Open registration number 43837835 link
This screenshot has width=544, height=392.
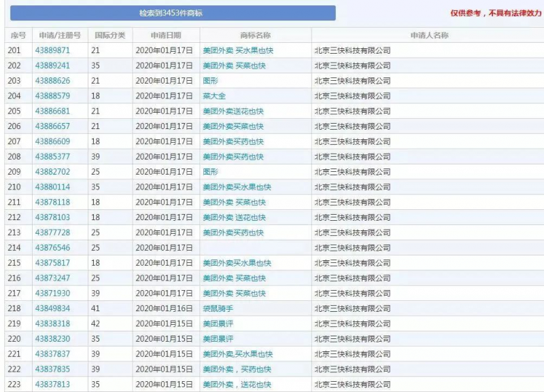point(52,370)
